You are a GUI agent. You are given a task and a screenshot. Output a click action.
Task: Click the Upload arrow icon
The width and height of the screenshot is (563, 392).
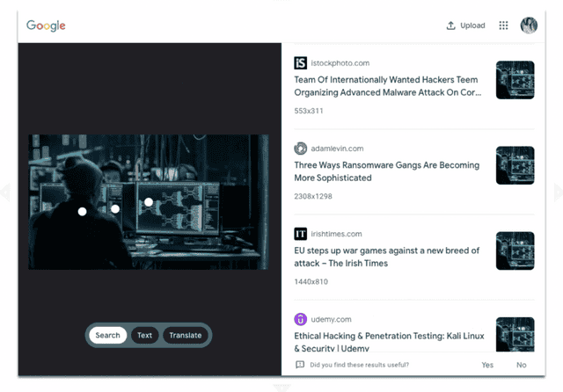click(x=450, y=25)
